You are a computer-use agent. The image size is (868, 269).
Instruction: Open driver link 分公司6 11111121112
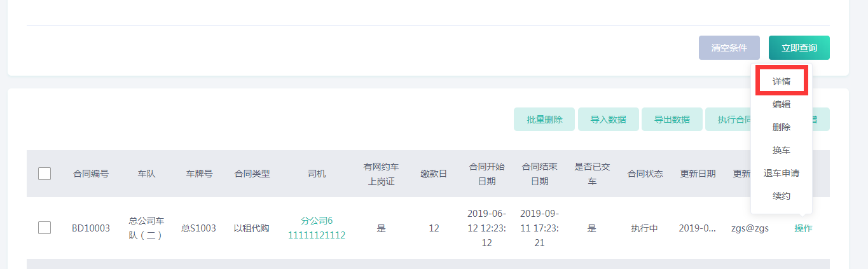(x=317, y=228)
